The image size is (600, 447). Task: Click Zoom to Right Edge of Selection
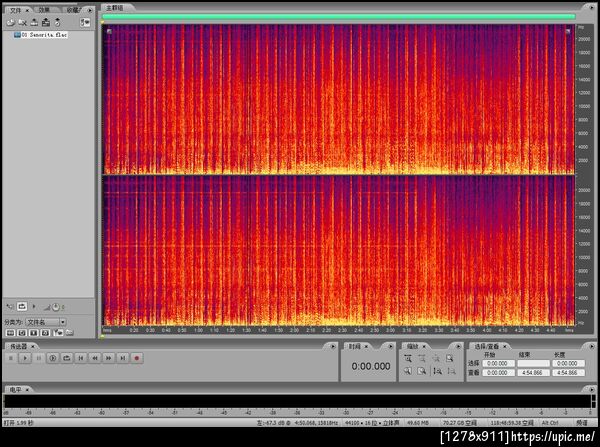pos(422,371)
